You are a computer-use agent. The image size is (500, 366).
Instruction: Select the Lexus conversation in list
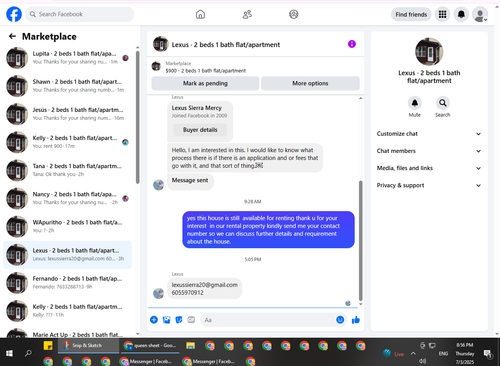[67, 255]
